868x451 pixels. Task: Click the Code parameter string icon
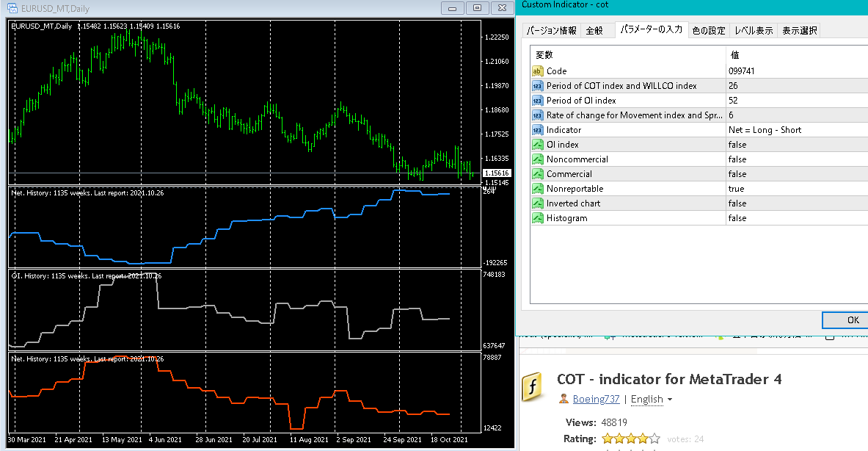pos(537,71)
